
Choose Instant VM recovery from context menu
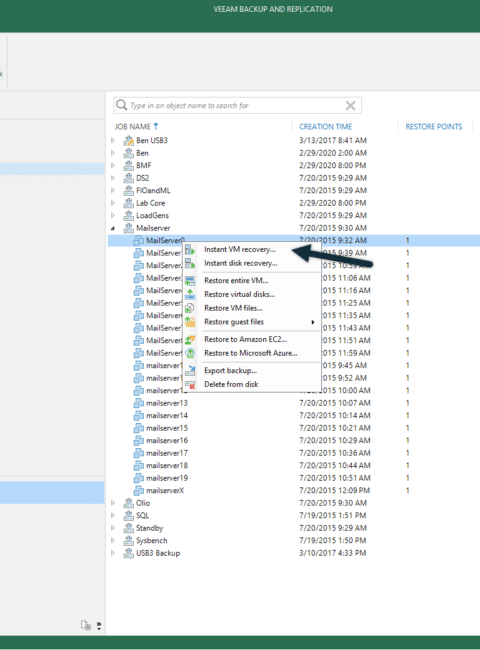click(x=240, y=249)
